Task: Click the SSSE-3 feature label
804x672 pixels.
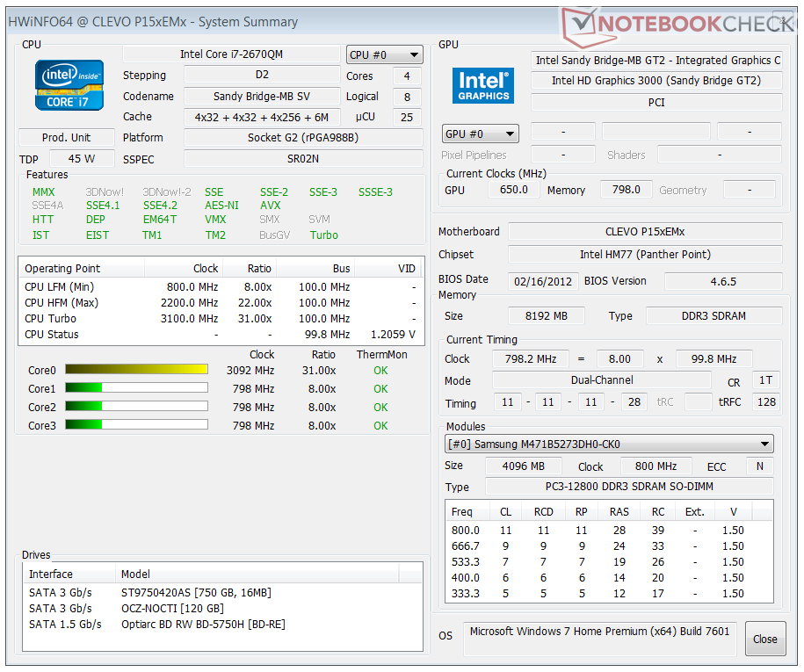Action: coord(375,191)
